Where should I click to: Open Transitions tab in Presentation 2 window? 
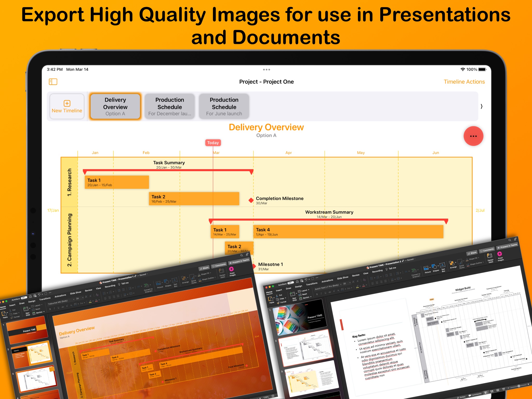[312, 284]
